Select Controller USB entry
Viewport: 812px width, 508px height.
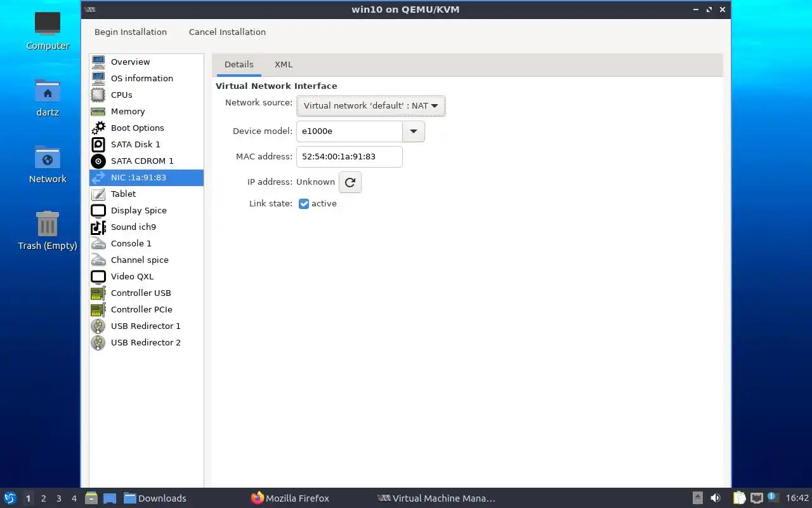[146, 293]
